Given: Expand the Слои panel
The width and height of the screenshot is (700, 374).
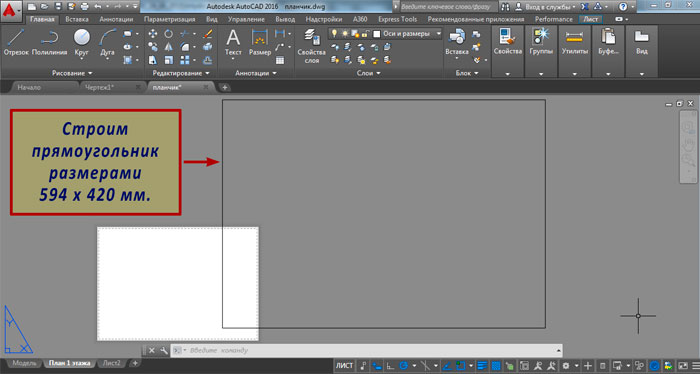Looking at the screenshot, I should click(x=368, y=73).
